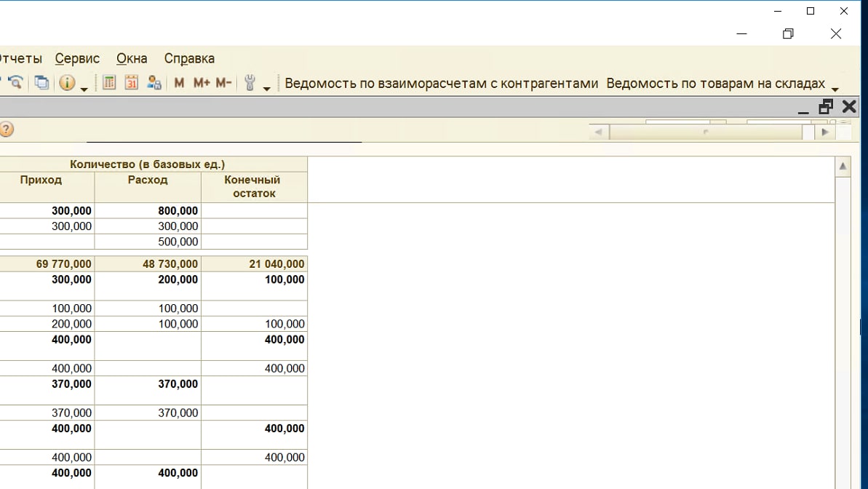This screenshot has width=868, height=489.
Task: Open the Справка menu
Action: click(x=189, y=58)
